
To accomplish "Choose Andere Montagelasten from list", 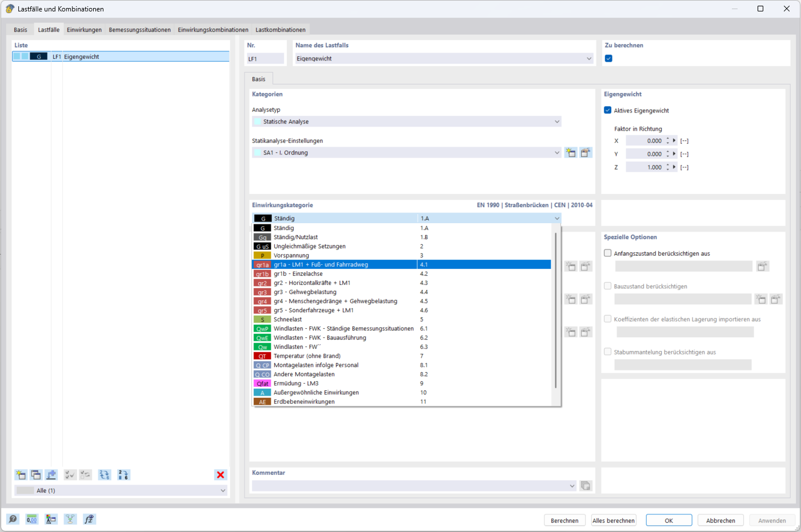I will click(402, 374).
